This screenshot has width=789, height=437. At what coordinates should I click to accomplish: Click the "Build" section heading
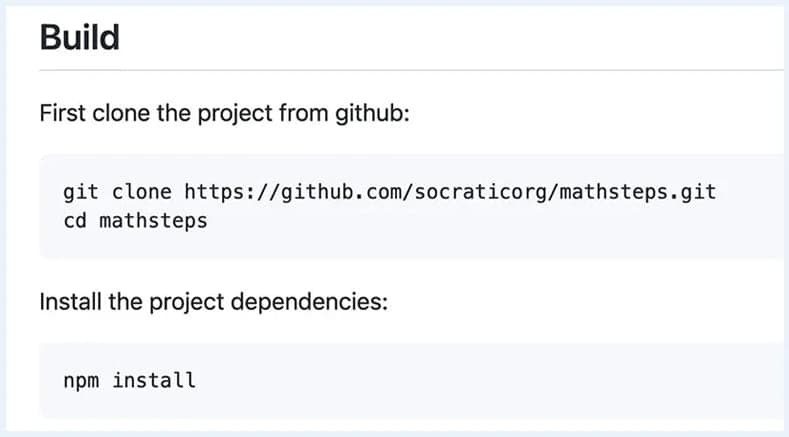coord(79,38)
